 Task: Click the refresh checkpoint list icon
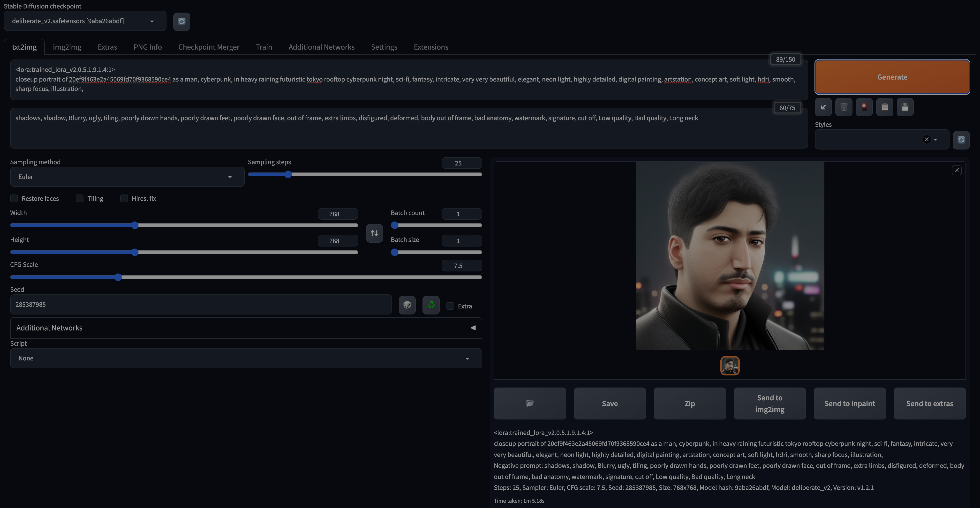181,21
